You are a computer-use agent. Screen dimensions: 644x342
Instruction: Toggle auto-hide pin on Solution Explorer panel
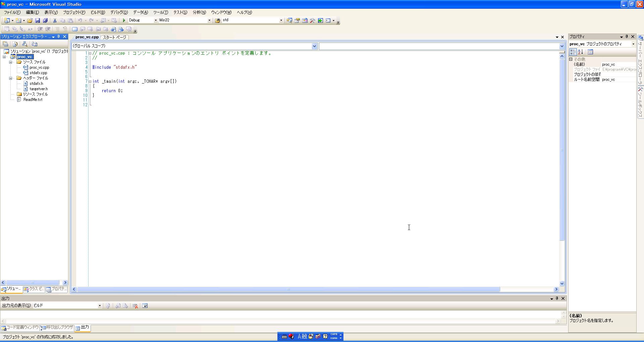pos(59,37)
